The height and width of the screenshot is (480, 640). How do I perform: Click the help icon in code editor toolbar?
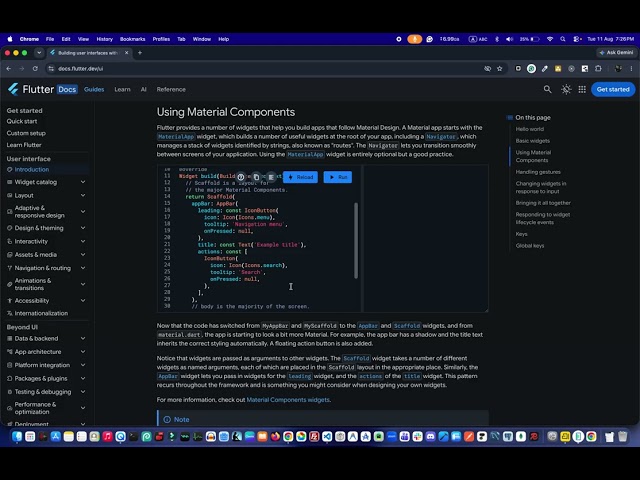(x=241, y=177)
